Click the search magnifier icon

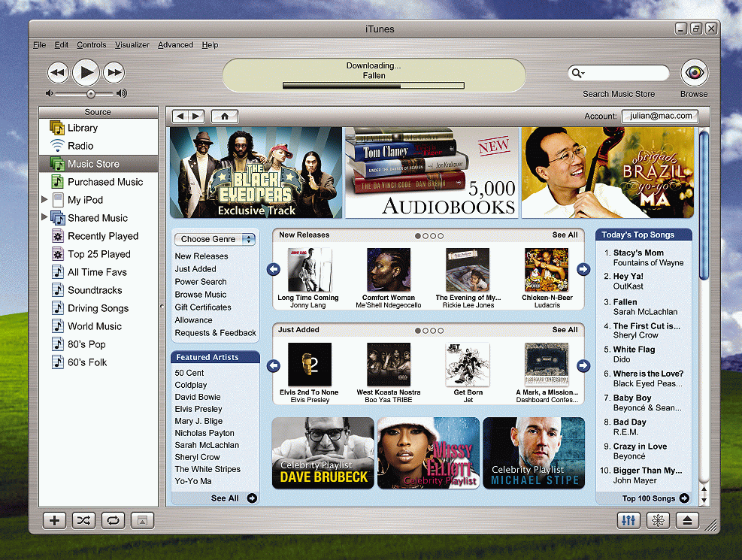coord(577,73)
